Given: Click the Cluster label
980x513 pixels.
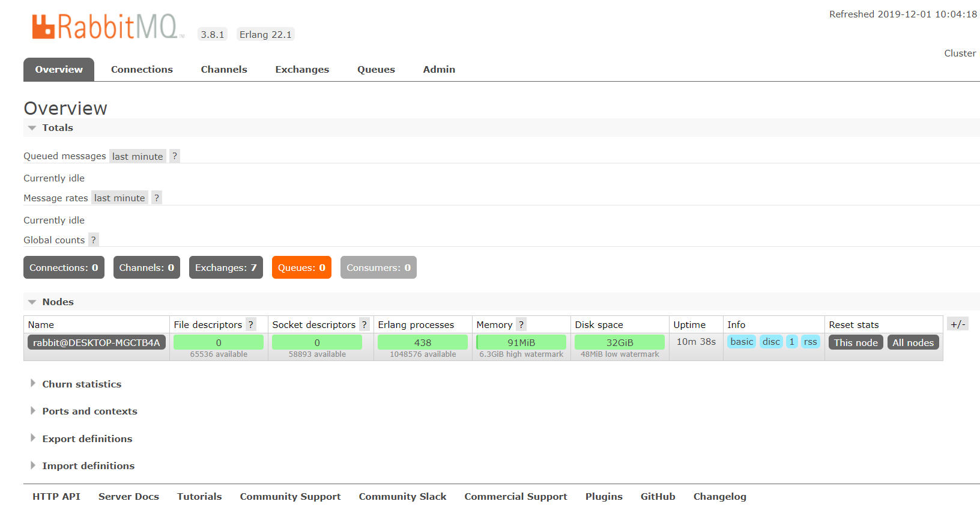Looking at the screenshot, I should click(x=960, y=53).
